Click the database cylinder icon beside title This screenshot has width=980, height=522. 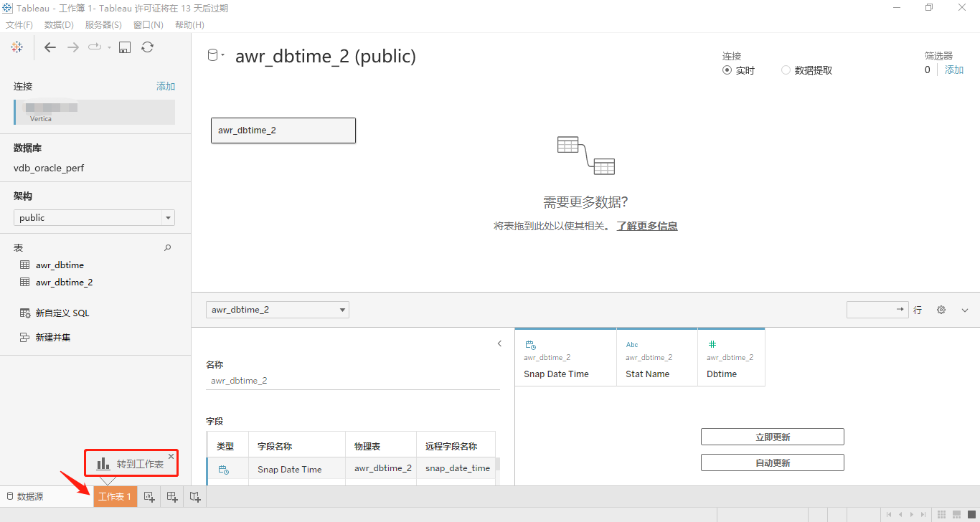212,55
